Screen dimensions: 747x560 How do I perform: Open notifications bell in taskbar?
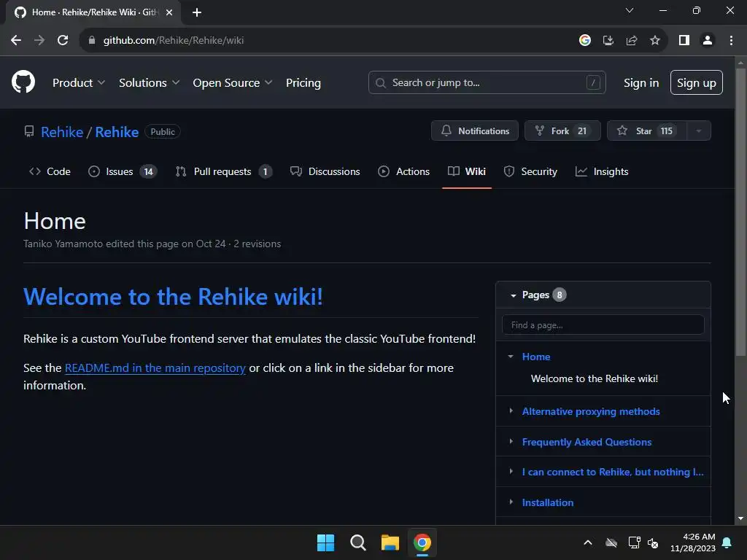click(727, 542)
